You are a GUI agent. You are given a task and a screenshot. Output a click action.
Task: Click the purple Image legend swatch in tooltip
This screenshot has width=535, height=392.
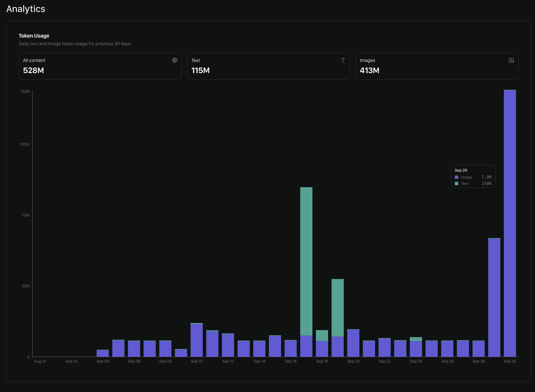click(x=456, y=177)
